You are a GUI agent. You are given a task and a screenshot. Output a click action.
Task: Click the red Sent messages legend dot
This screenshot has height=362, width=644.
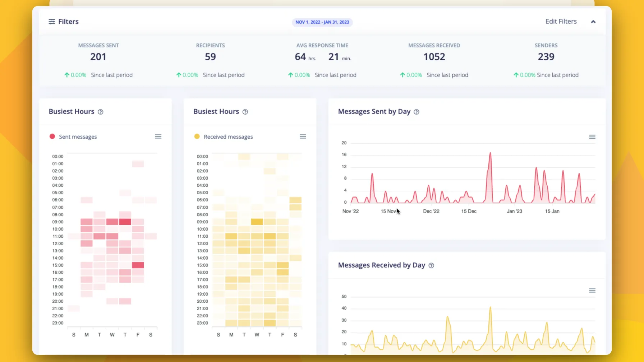coord(52,136)
